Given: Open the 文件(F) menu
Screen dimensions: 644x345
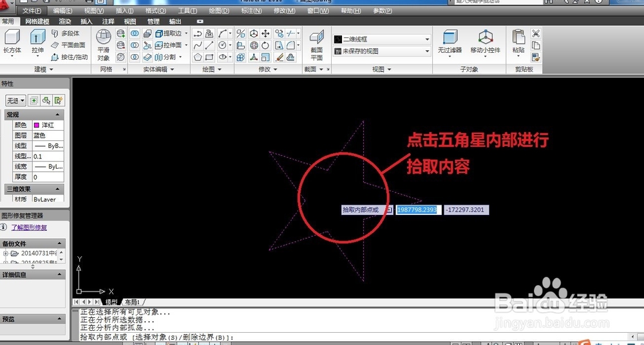Looking at the screenshot, I should tap(32, 11).
